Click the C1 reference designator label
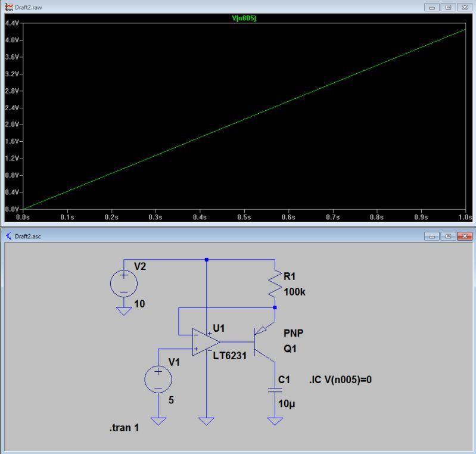476x454 pixels. point(284,380)
